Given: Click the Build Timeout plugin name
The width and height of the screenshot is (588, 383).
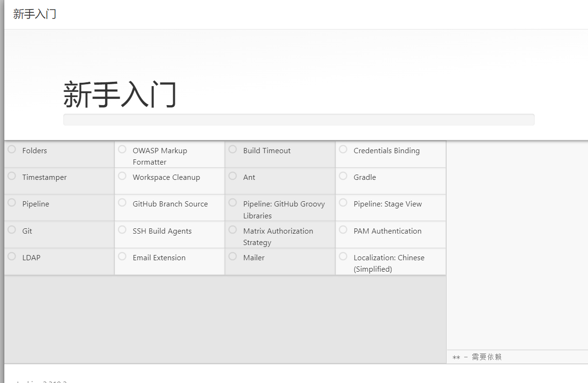Looking at the screenshot, I should click(x=267, y=151).
